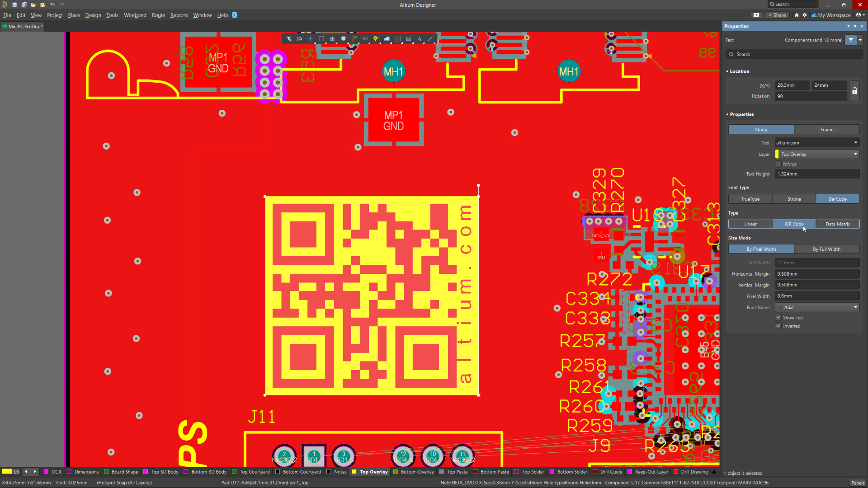Image resolution: width=868 pixels, height=488 pixels.
Task: Expand the layer tabs up arrow
Action: (714, 472)
